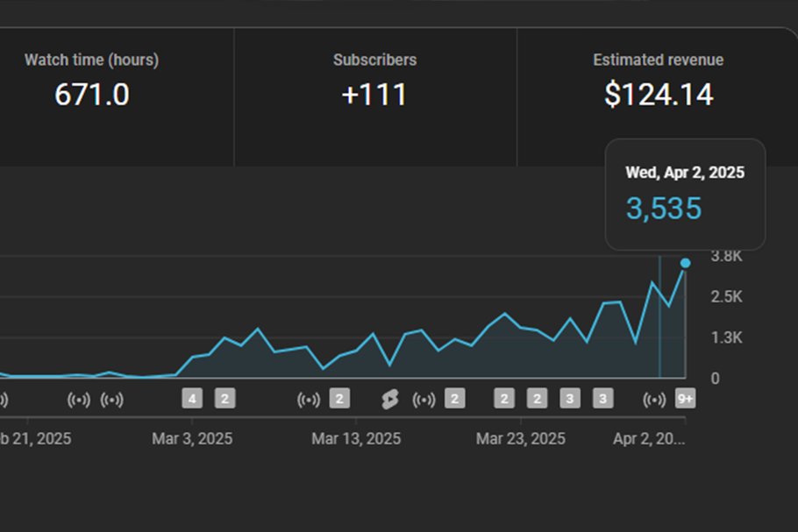This screenshot has width=798, height=532.
Task: Click the 2 badge directly above Mar 23 tick
Action: [x=504, y=400]
